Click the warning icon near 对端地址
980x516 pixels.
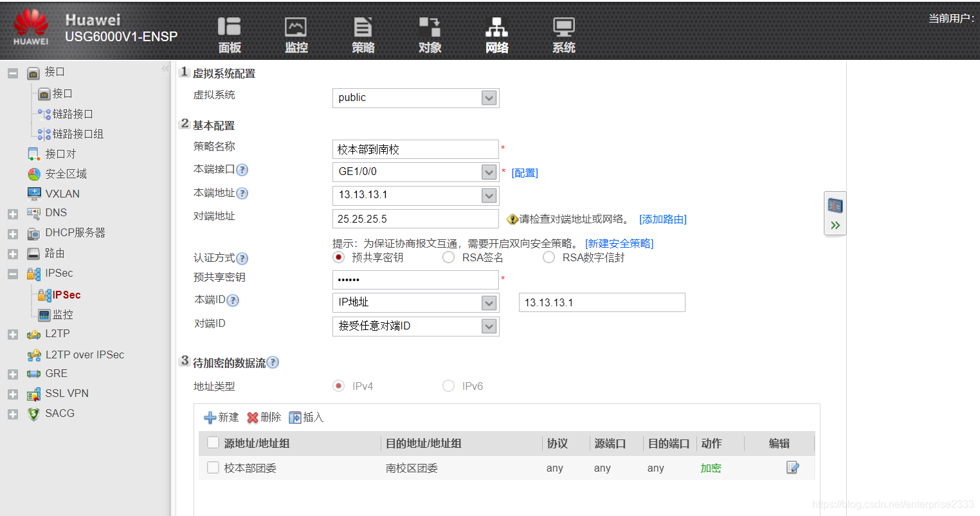coord(513,219)
